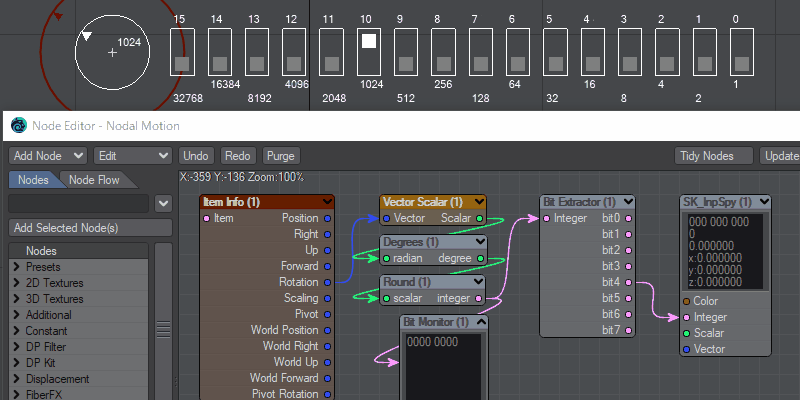Click the Rotation output dot on Item Info
This screenshot has width=800, height=400.
coord(327,282)
